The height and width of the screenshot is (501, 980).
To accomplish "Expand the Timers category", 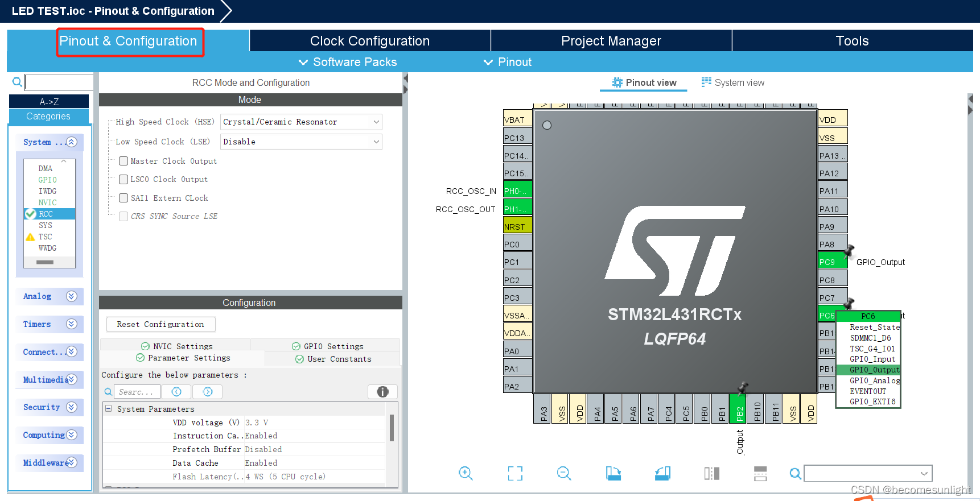I will [71, 324].
